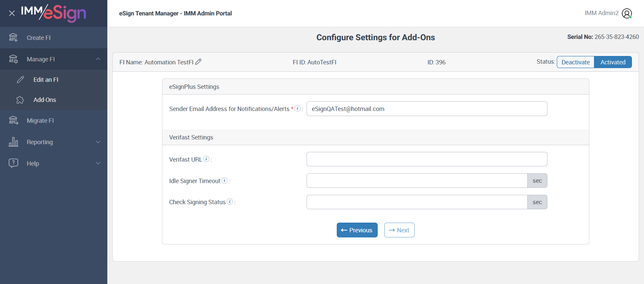
Task: Click info icon beside Verifast URL
Action: pyautogui.click(x=206, y=159)
